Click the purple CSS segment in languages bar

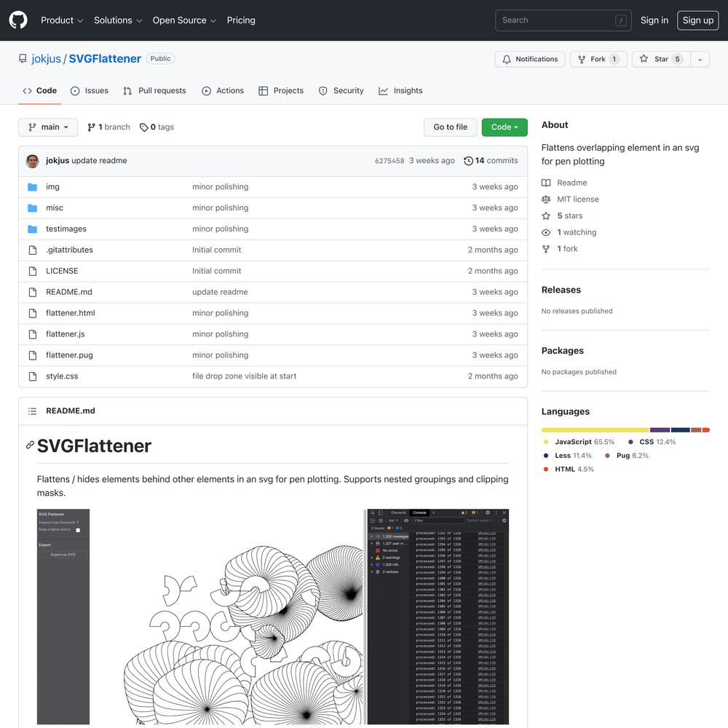click(660, 430)
